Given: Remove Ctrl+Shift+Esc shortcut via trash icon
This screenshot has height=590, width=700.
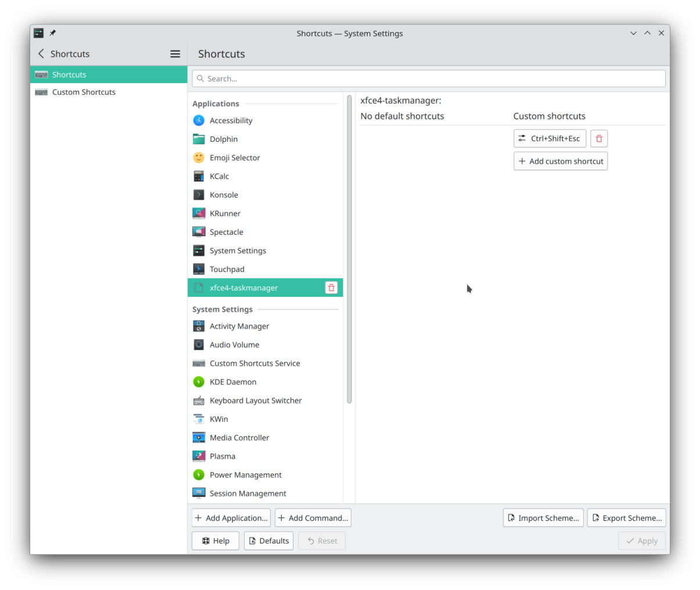Looking at the screenshot, I should (599, 138).
